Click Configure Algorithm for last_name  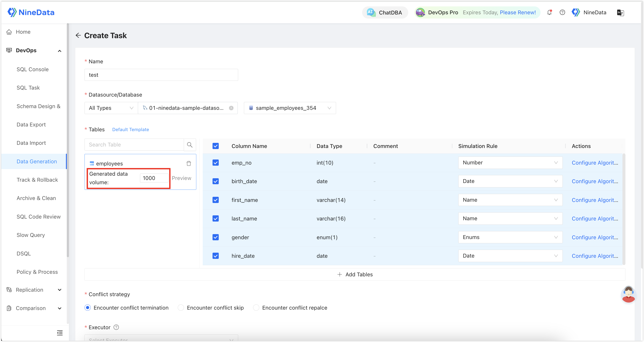595,219
